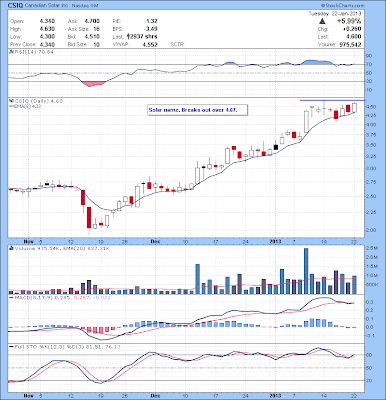Viewport: 386px width, 400px height.
Task: Click the VWAP value 4.552
Action: coord(151,44)
